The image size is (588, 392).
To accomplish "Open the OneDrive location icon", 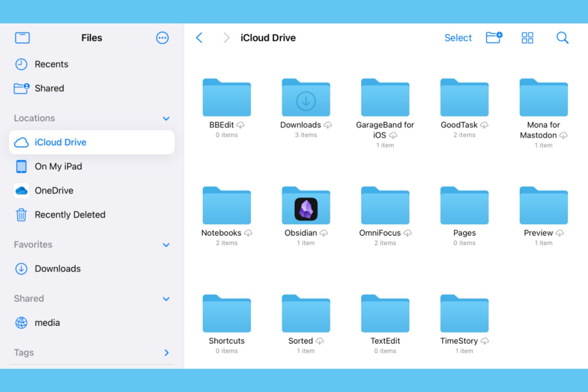I will (x=21, y=191).
